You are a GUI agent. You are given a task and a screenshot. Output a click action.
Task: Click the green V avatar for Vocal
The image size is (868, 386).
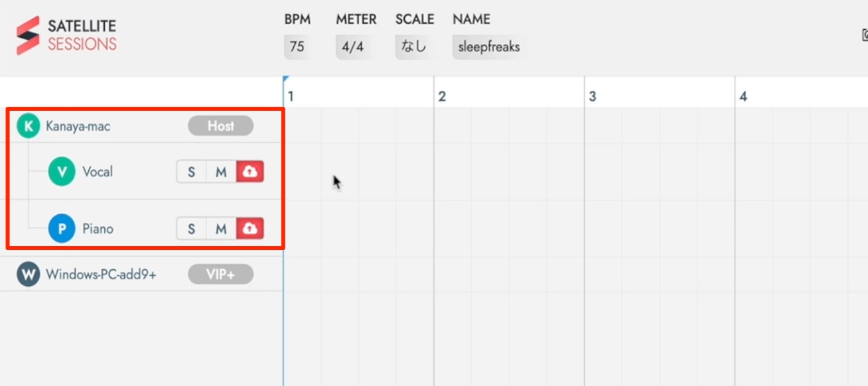pyautogui.click(x=62, y=172)
